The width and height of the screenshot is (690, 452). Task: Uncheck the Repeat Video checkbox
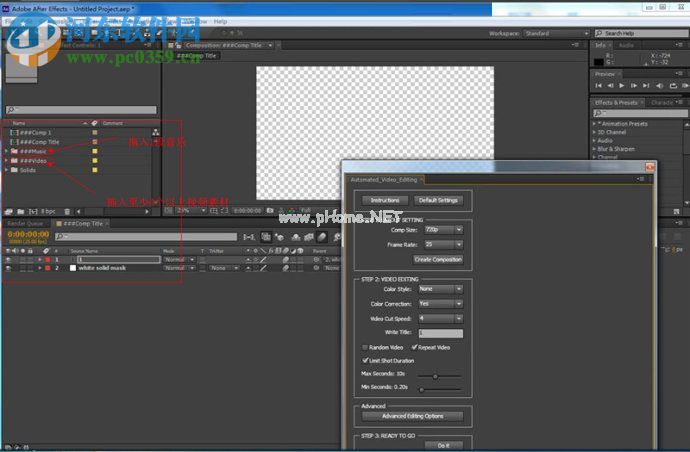(x=414, y=347)
